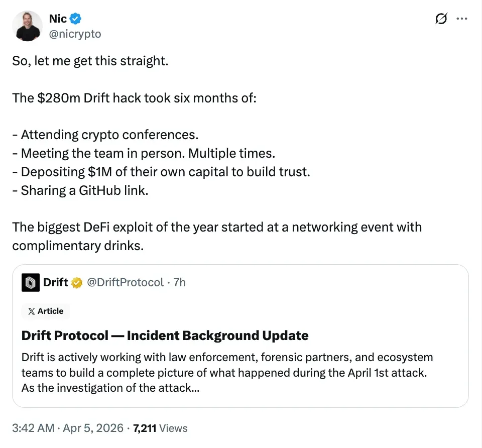
Task: Select the article preview description text
Action: click(x=226, y=372)
